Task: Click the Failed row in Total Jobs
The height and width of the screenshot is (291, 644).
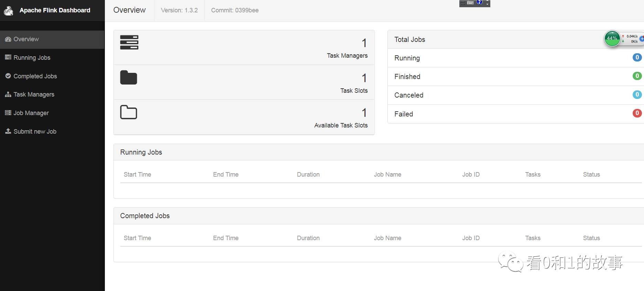Action: click(516, 114)
